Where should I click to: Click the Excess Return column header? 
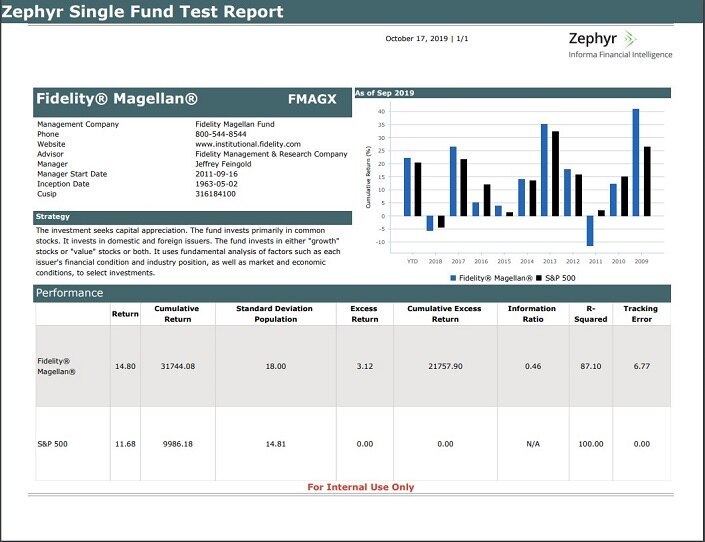[364, 314]
